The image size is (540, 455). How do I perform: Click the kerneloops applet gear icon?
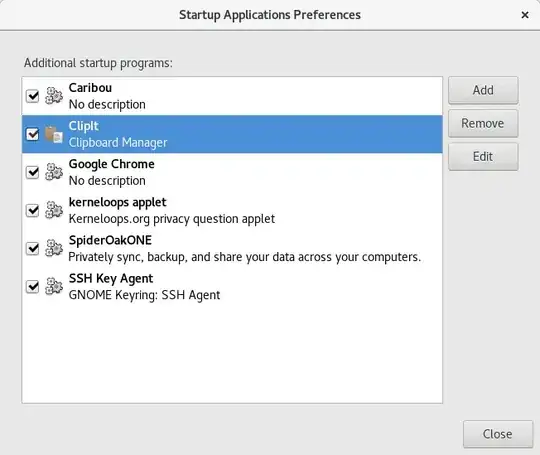(54, 210)
